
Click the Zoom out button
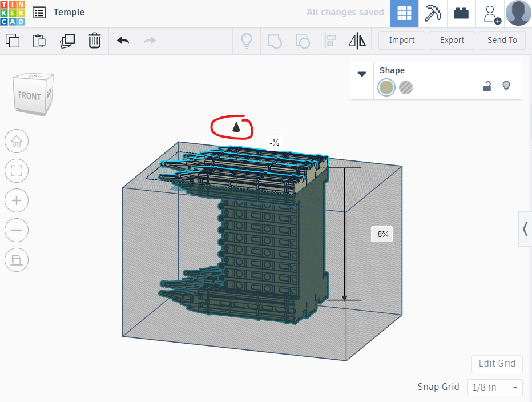point(17,230)
